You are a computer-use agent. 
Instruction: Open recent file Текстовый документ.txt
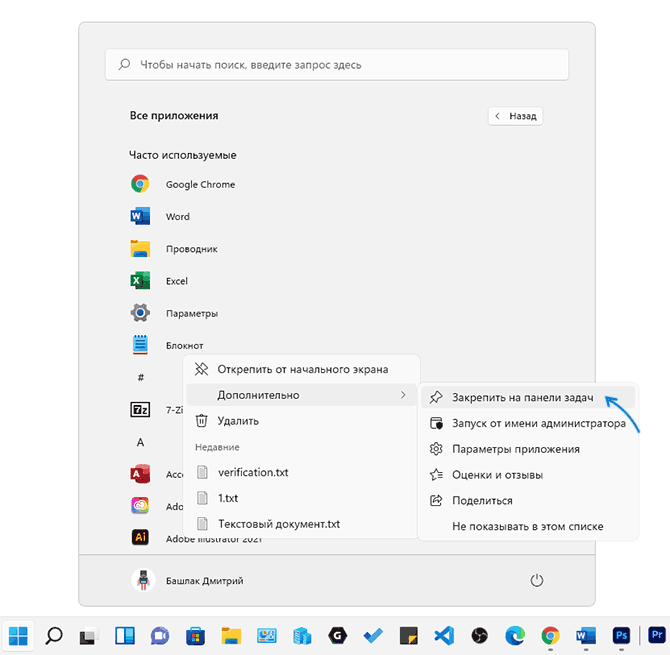pyautogui.click(x=302, y=524)
